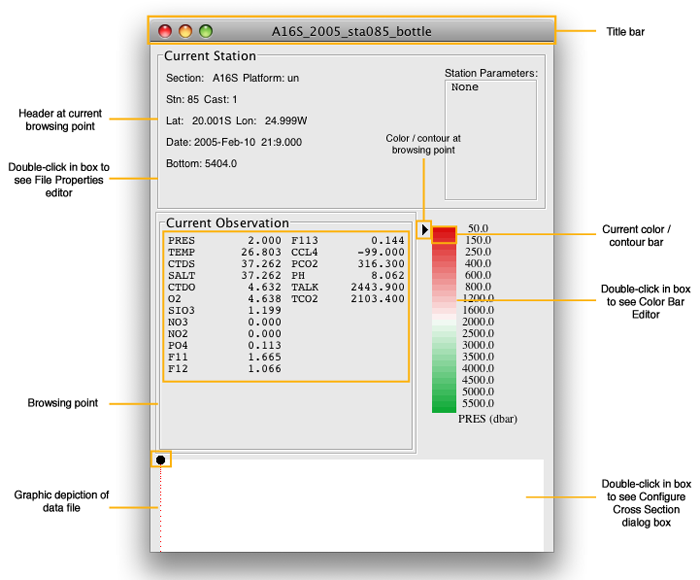Screen dimensions: 700x580
Task: Click the red swatch at top of color bar
Action: tap(444, 235)
